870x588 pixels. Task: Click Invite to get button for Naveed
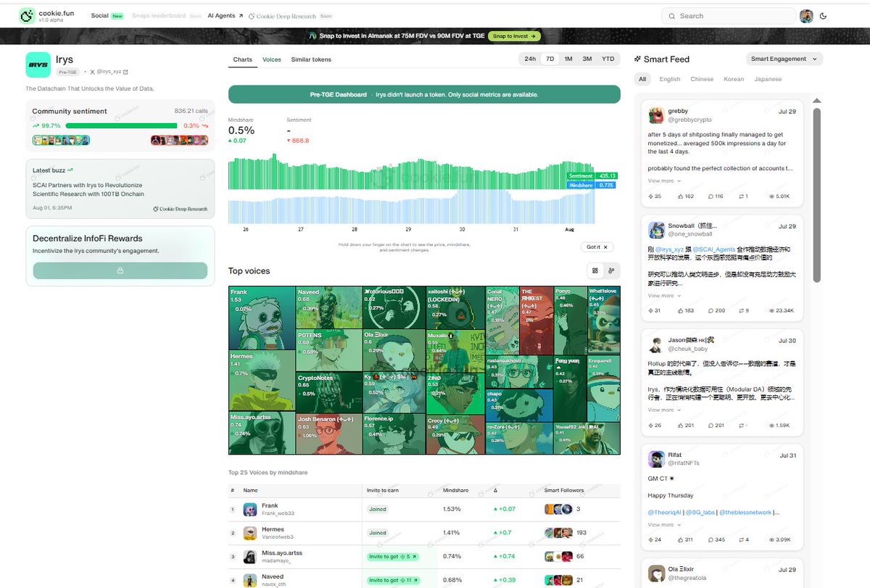[x=394, y=580]
